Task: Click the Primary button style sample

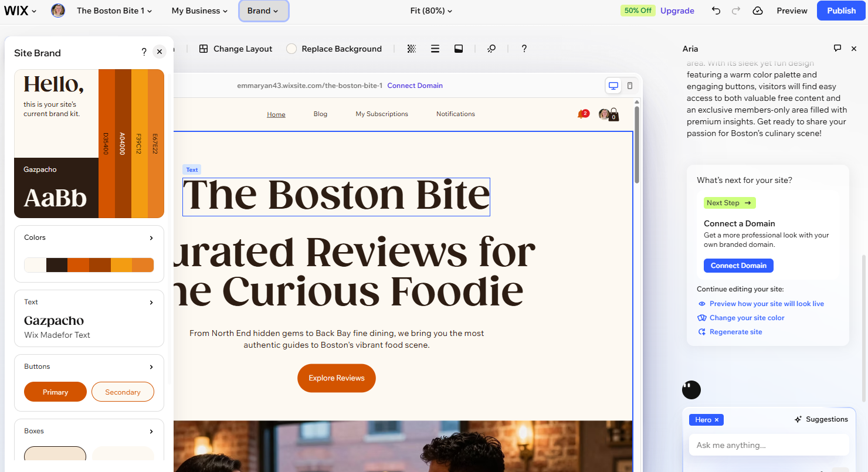Action: (x=55, y=392)
